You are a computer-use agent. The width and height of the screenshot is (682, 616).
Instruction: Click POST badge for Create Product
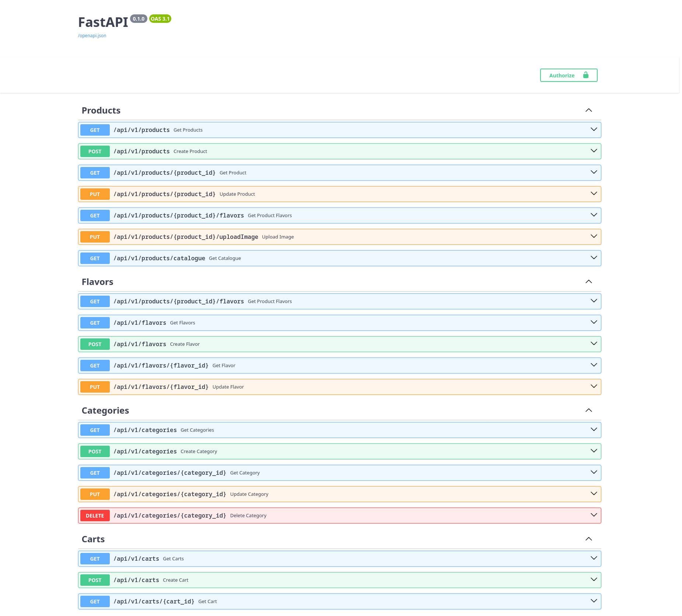tap(95, 152)
